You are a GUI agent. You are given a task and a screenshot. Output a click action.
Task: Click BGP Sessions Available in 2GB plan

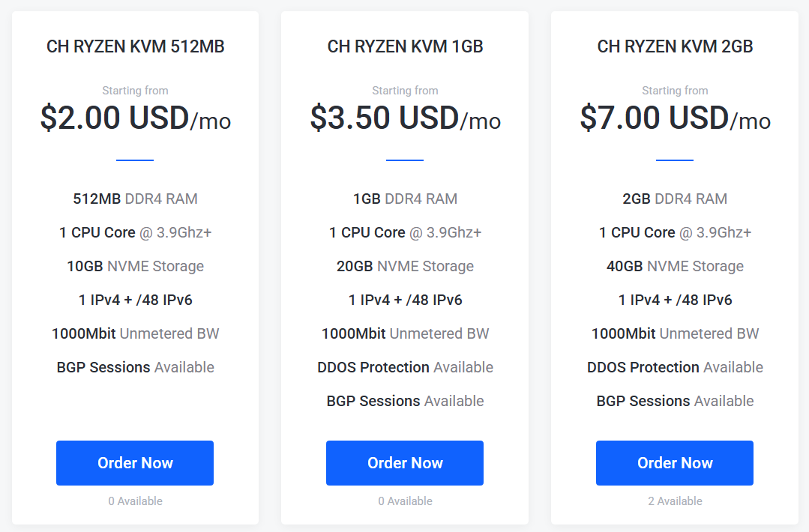click(x=675, y=401)
